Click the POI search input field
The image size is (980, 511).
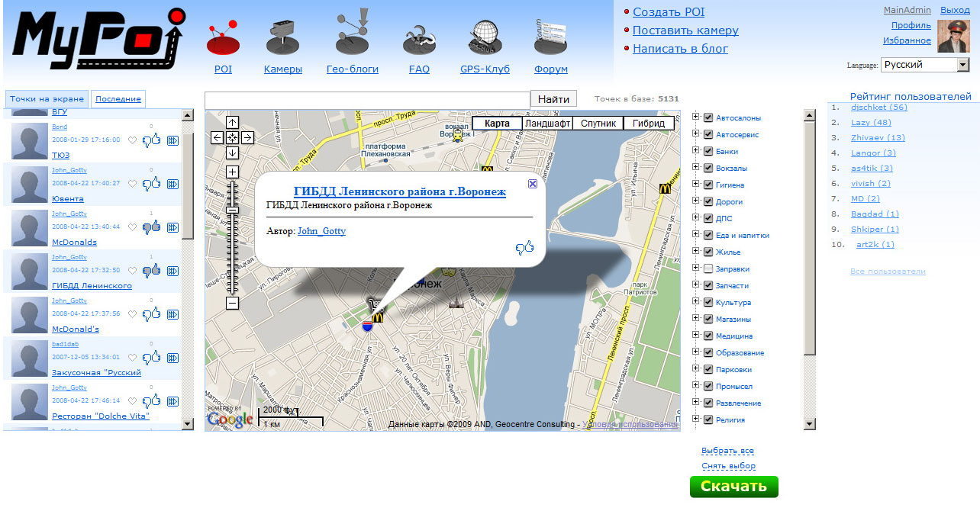point(367,100)
